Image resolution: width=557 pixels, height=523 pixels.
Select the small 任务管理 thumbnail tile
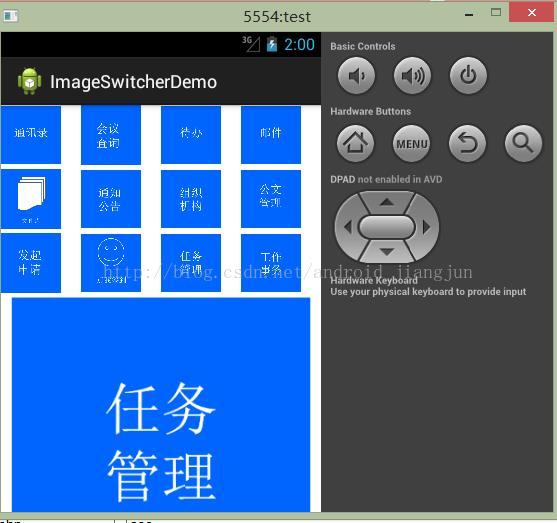click(191, 263)
